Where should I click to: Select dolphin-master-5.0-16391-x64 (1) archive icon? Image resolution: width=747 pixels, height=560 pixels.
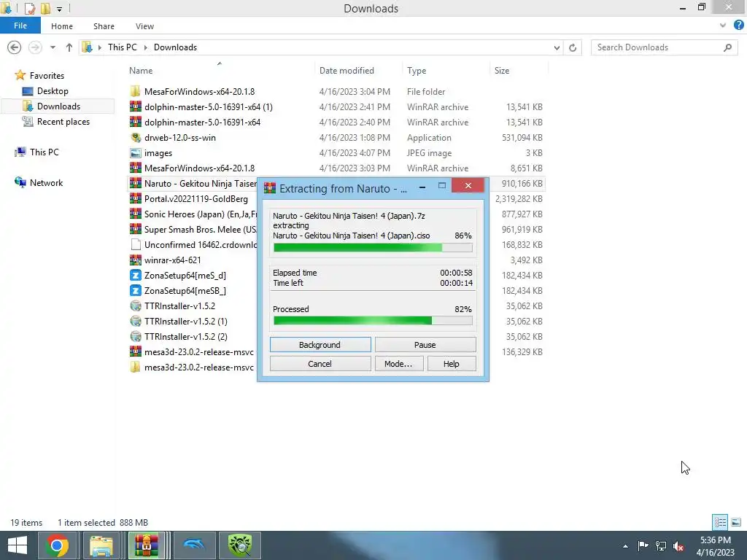pos(135,106)
